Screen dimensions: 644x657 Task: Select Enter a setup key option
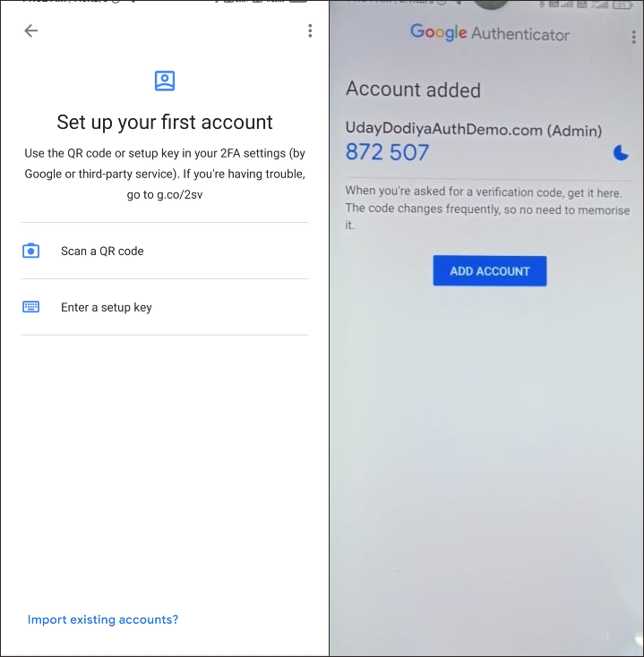(165, 307)
